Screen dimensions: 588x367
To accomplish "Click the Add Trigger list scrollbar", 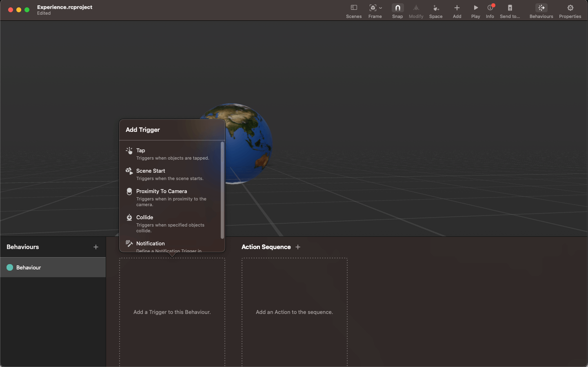I will [x=222, y=190].
